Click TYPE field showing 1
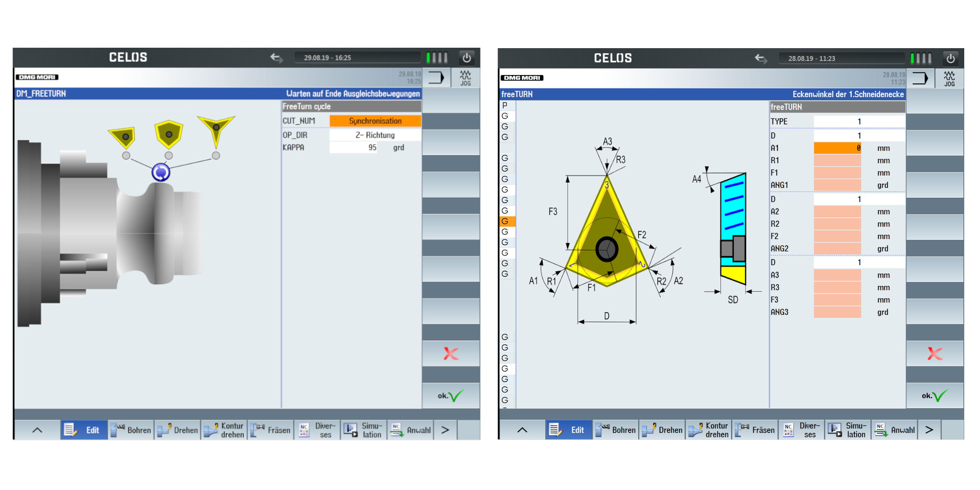This screenshot has height=490, width=980. tap(859, 121)
